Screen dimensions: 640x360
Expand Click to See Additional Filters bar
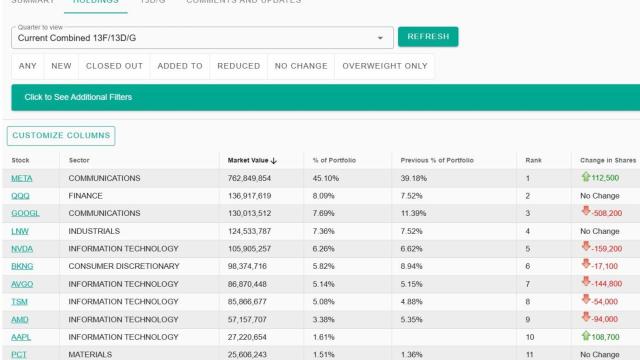pos(325,97)
